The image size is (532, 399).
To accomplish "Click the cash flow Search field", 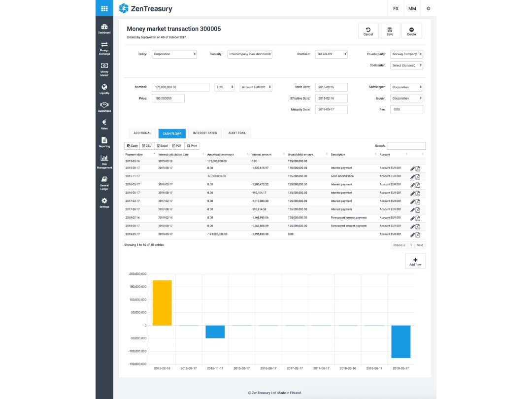I will click(x=406, y=146).
